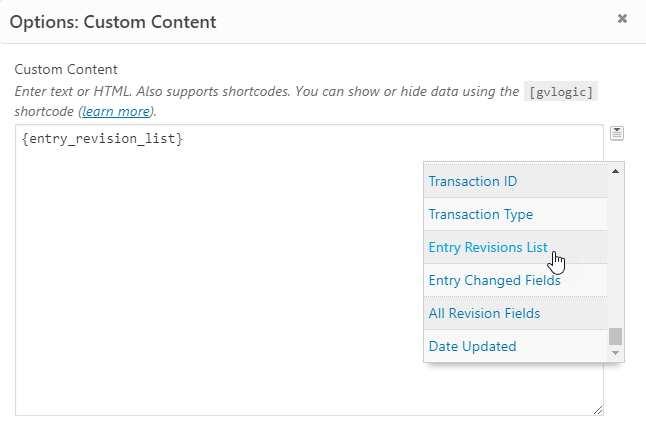Select All Revision Fields item
The image size is (646, 426).
tap(484, 313)
